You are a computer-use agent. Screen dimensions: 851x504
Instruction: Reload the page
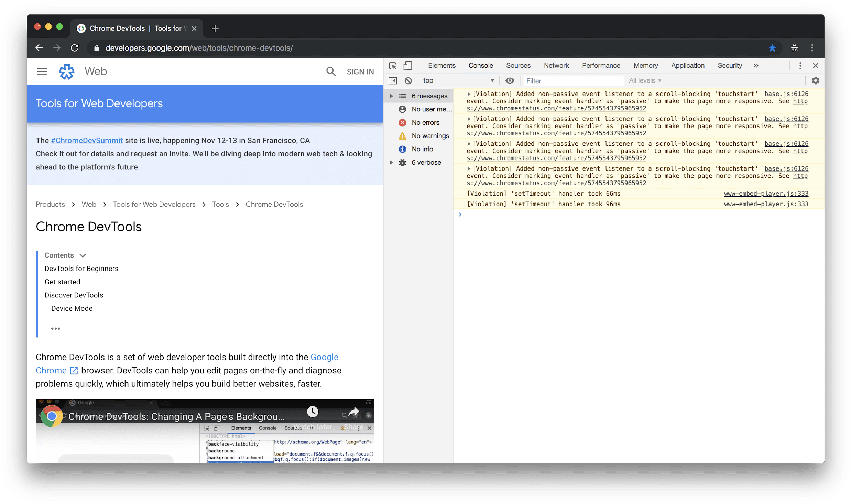point(74,48)
